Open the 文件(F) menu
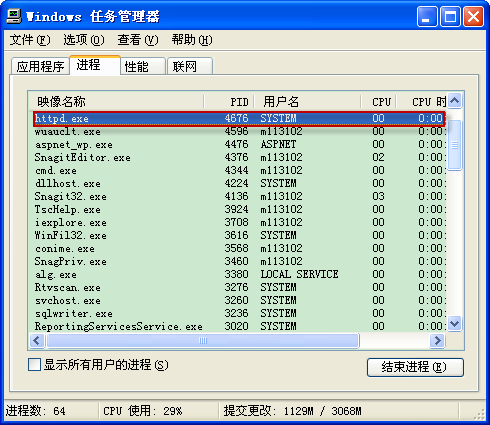490x425 pixels. pyautogui.click(x=30, y=40)
